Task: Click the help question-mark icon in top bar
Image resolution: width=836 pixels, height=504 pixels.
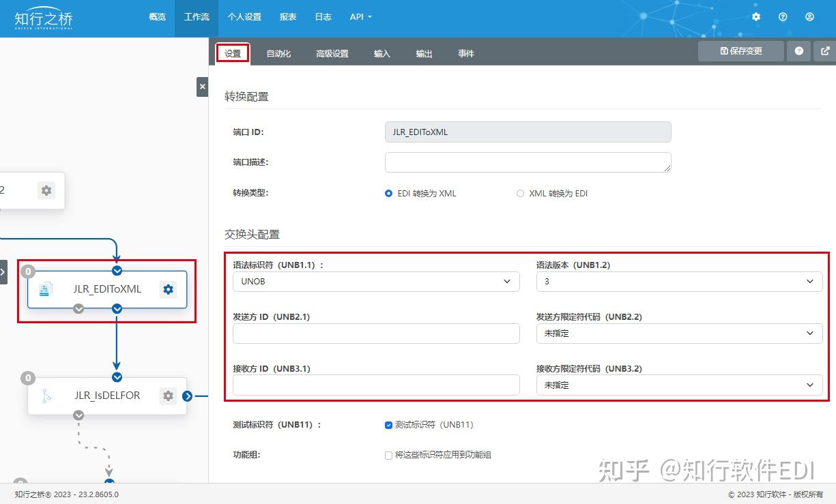Action: coord(783,17)
